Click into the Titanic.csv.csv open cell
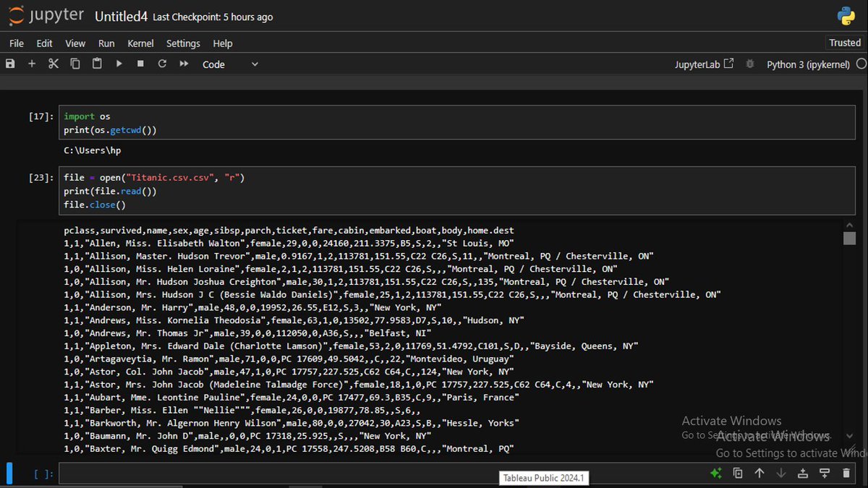Viewport: 868px width, 488px height. pos(457,191)
